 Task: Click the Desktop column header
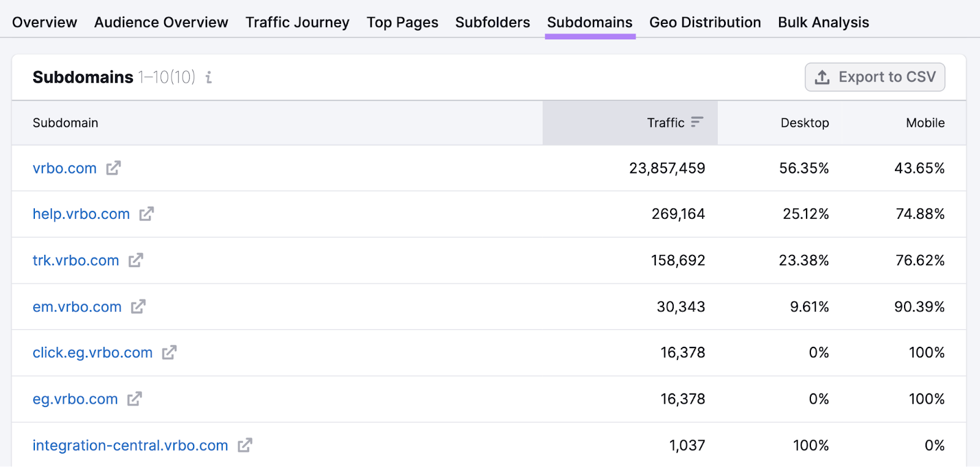(x=804, y=123)
